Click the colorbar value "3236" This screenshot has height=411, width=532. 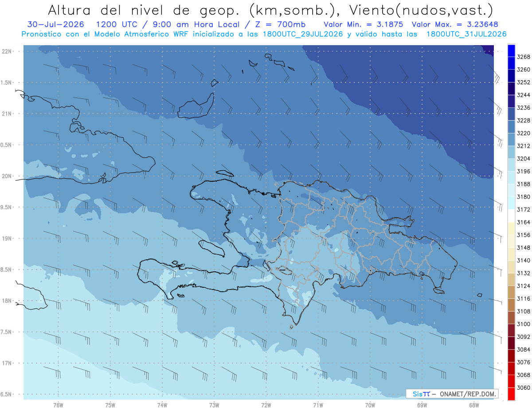click(524, 108)
